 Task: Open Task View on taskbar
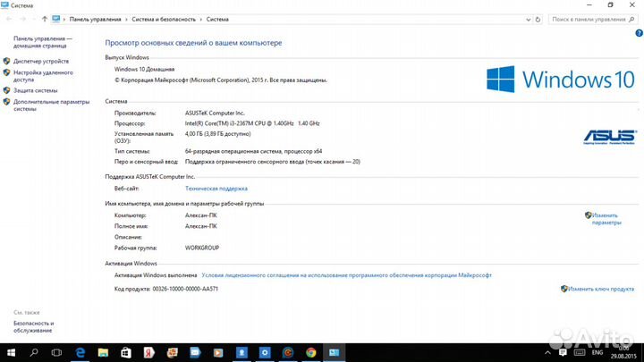(56, 352)
